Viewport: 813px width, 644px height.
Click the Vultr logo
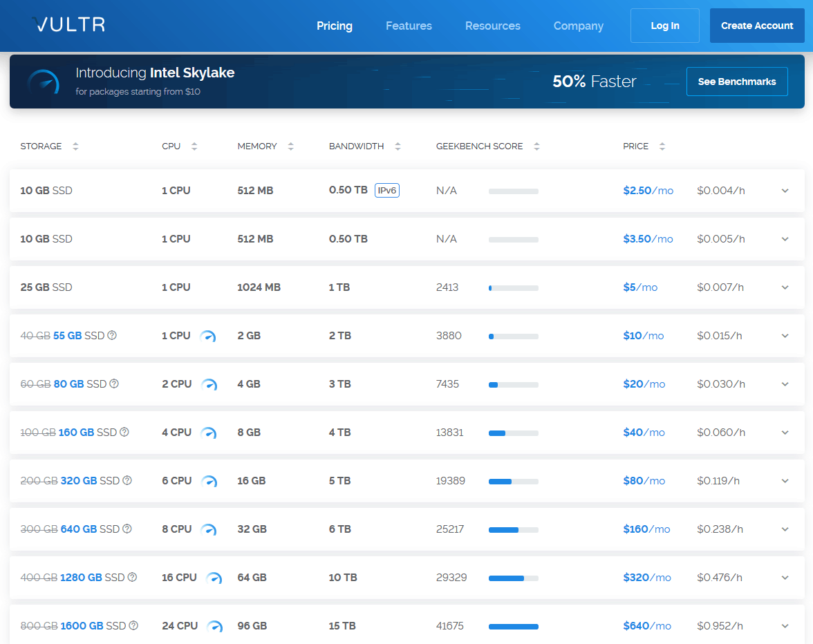[x=68, y=24]
